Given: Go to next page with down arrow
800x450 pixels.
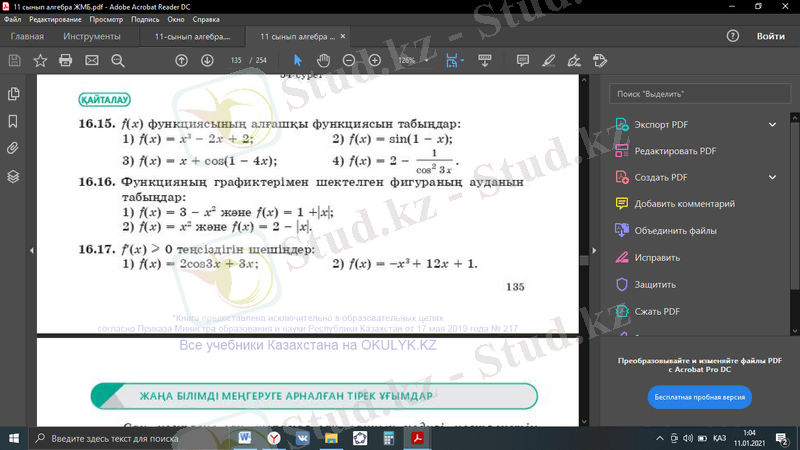Looking at the screenshot, I should pos(207,60).
